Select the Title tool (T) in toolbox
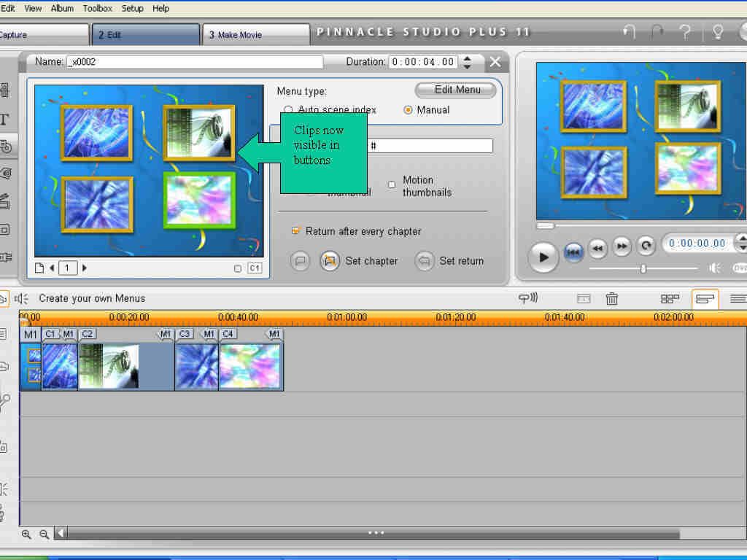This screenshot has width=747, height=560. [x=4, y=119]
